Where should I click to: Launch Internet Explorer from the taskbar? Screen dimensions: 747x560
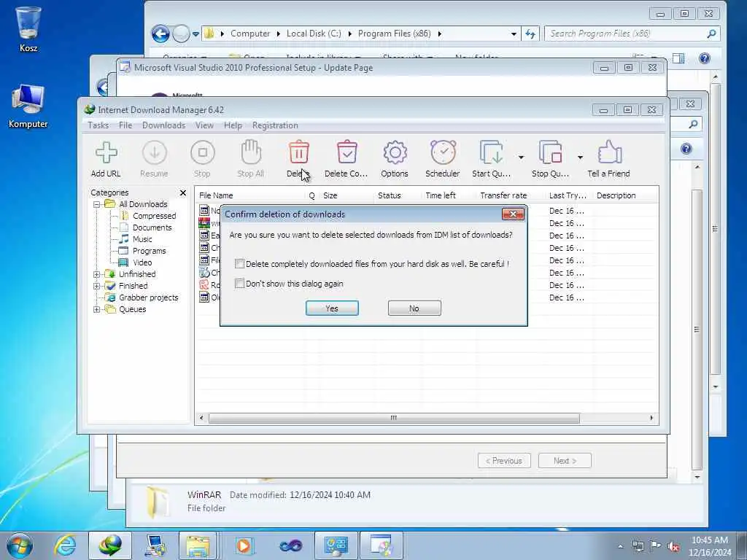(x=64, y=545)
